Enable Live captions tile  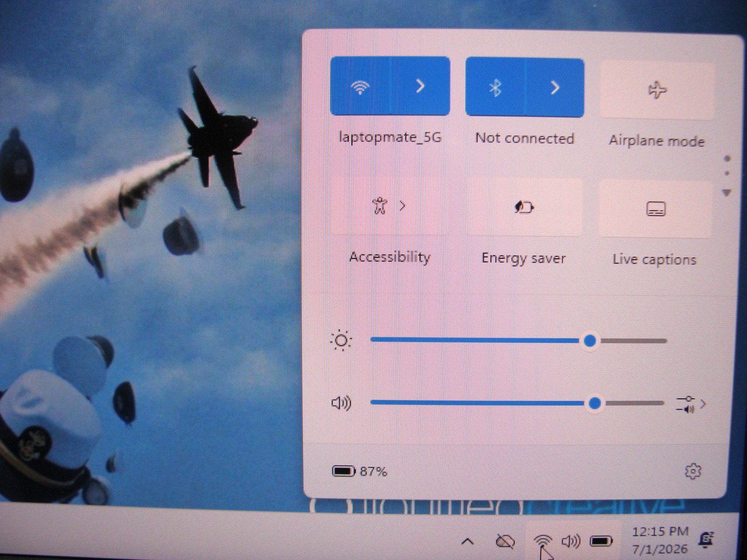pos(655,209)
